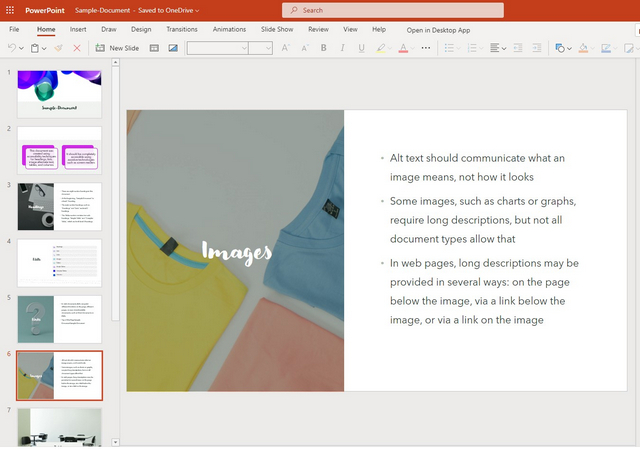Click the Numbering list icon
The image size is (640, 450).
point(472,48)
